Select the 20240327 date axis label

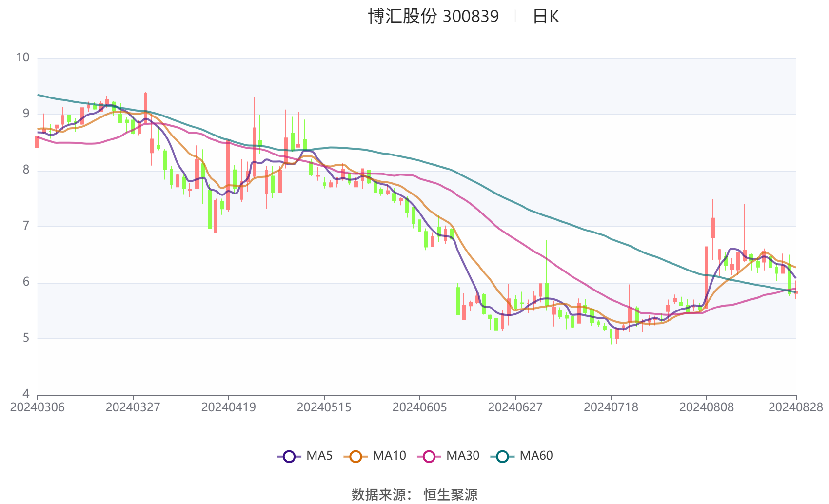(x=133, y=407)
